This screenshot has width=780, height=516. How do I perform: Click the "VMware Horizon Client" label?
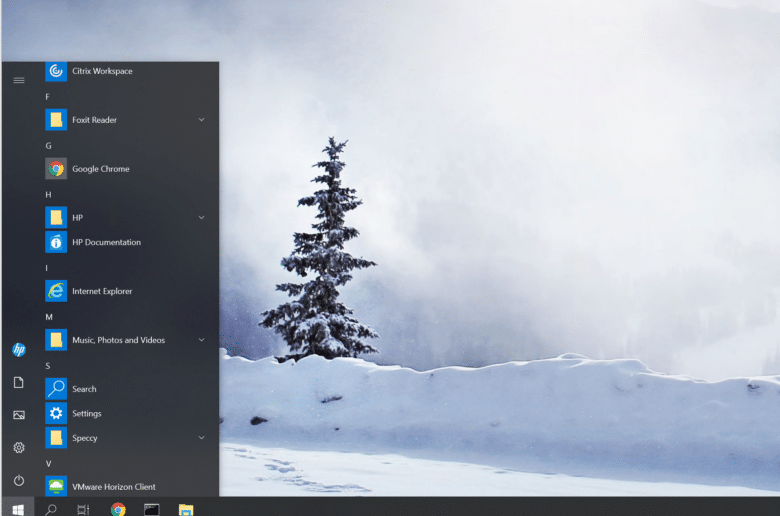[x=114, y=487]
